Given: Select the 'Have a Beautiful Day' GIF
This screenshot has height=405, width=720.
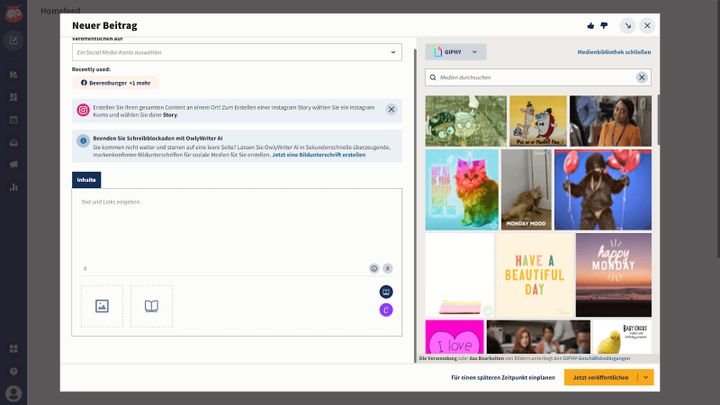Looking at the screenshot, I should pos(535,275).
